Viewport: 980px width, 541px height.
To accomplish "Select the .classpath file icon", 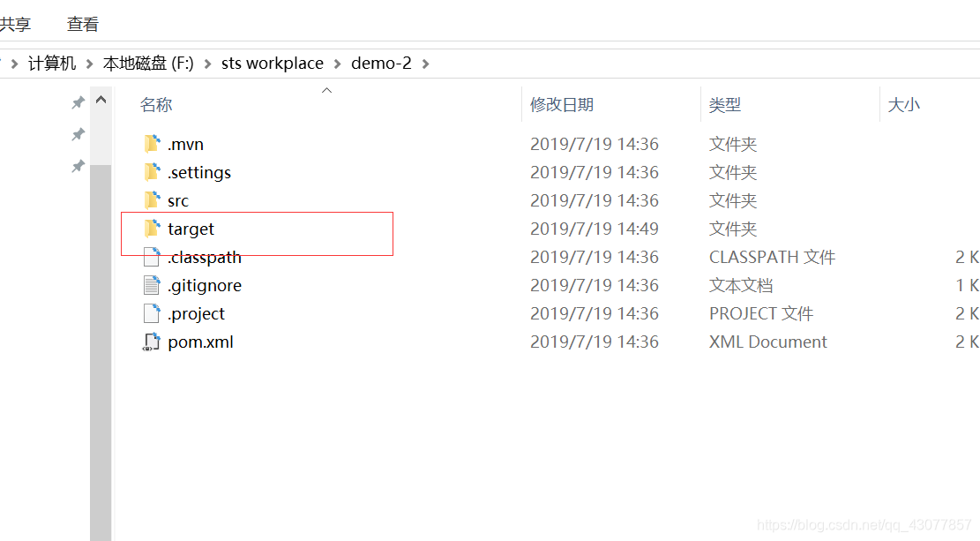I will tap(152, 256).
